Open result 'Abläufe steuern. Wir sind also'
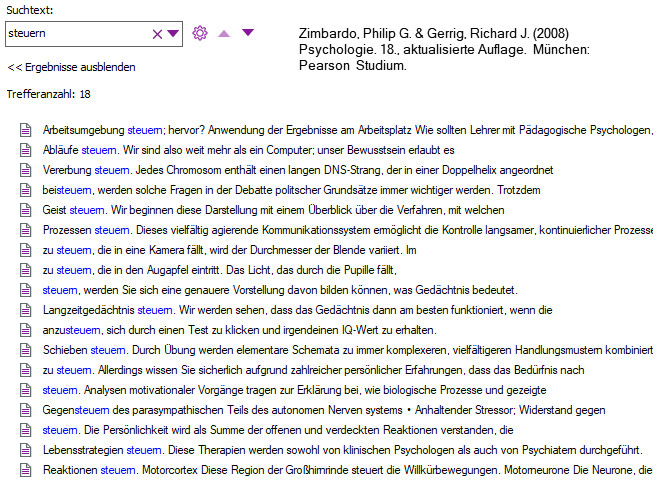The width and height of the screenshot is (668, 482). click(x=248, y=150)
